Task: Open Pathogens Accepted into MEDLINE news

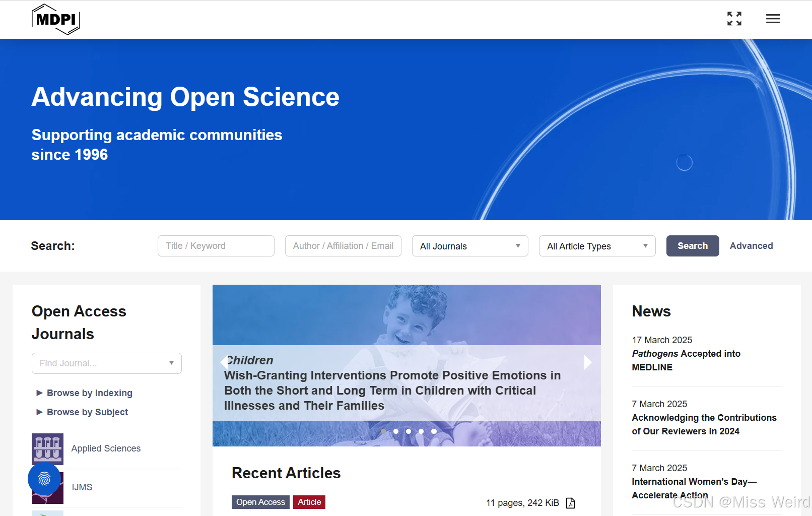Action: click(686, 360)
